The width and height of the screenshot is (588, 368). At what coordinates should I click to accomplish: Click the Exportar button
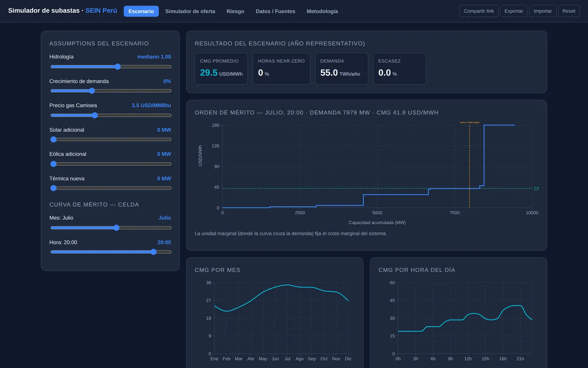[514, 11]
